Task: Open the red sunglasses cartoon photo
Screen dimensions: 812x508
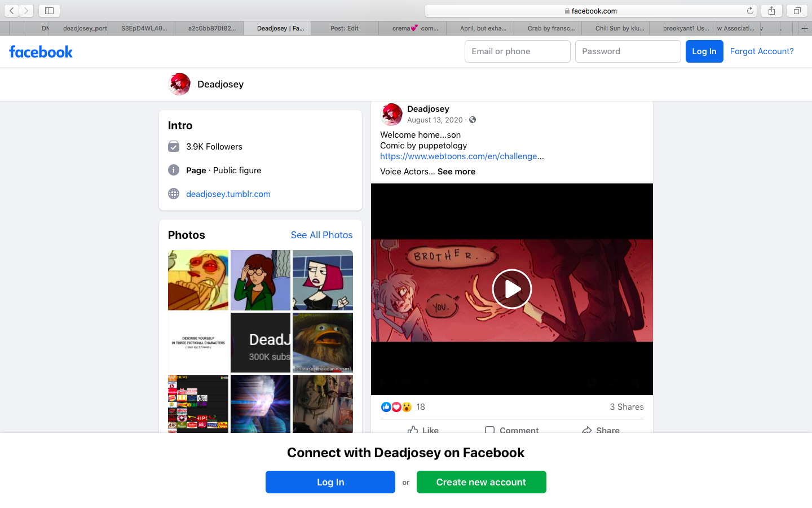Action: point(198,280)
